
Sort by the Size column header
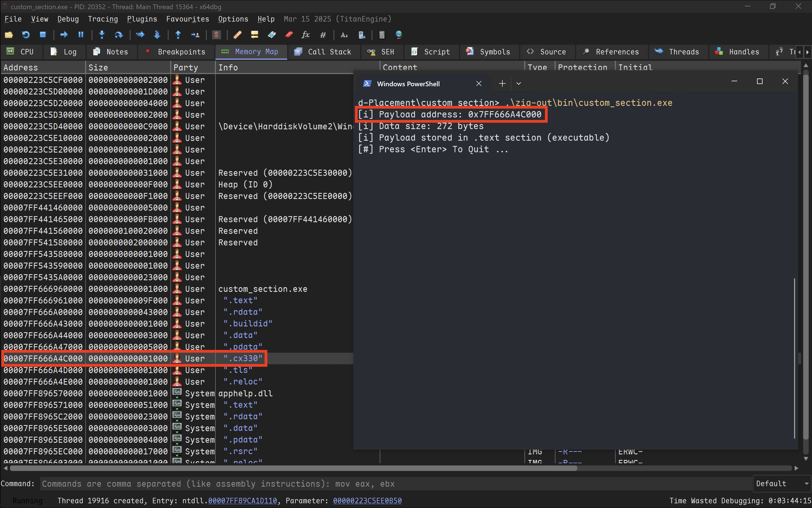(128, 67)
